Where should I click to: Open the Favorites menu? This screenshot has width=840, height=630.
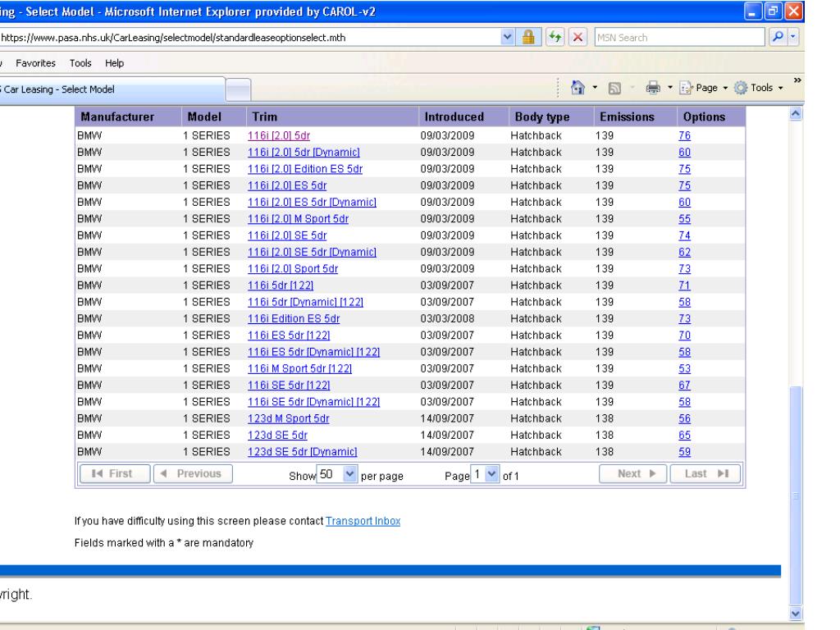pyautogui.click(x=35, y=62)
